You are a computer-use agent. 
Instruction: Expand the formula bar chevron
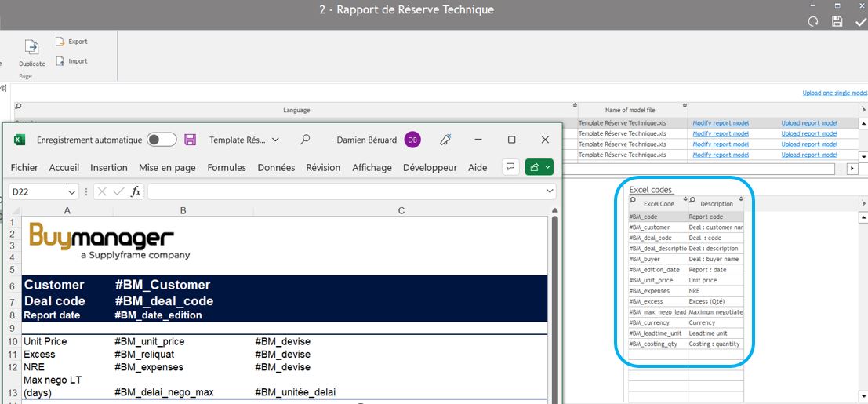pos(550,191)
